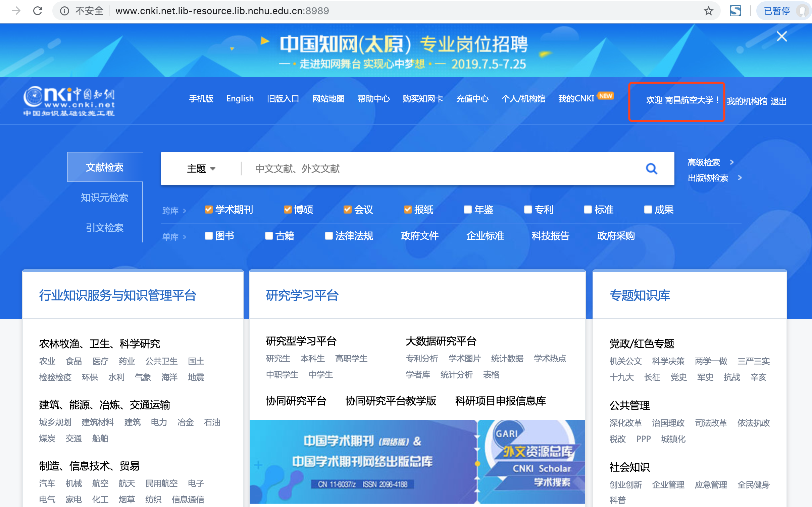Screen dimensions: 812x507
Task: Open 我的CNKI menu item
Action: 576,98
